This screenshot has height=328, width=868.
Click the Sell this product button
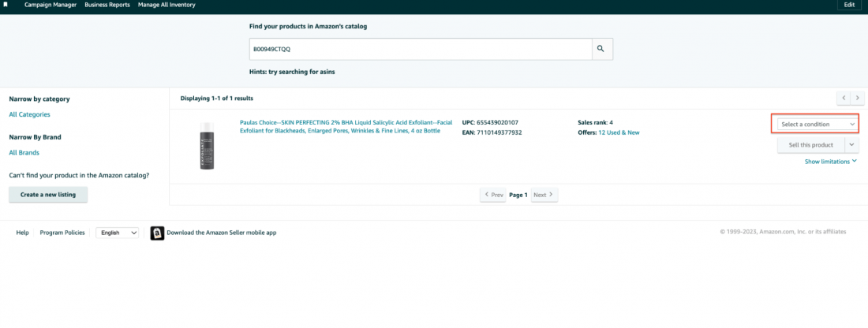click(x=810, y=145)
